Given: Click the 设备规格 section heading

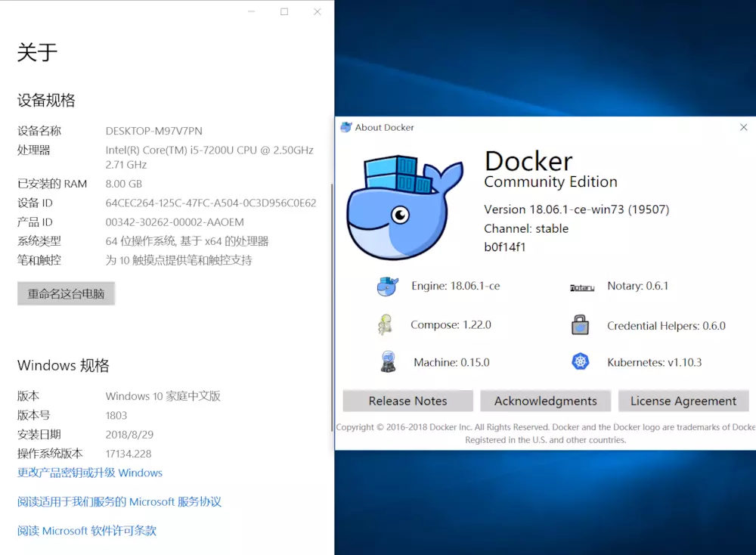Looking at the screenshot, I should pyautogui.click(x=46, y=101).
